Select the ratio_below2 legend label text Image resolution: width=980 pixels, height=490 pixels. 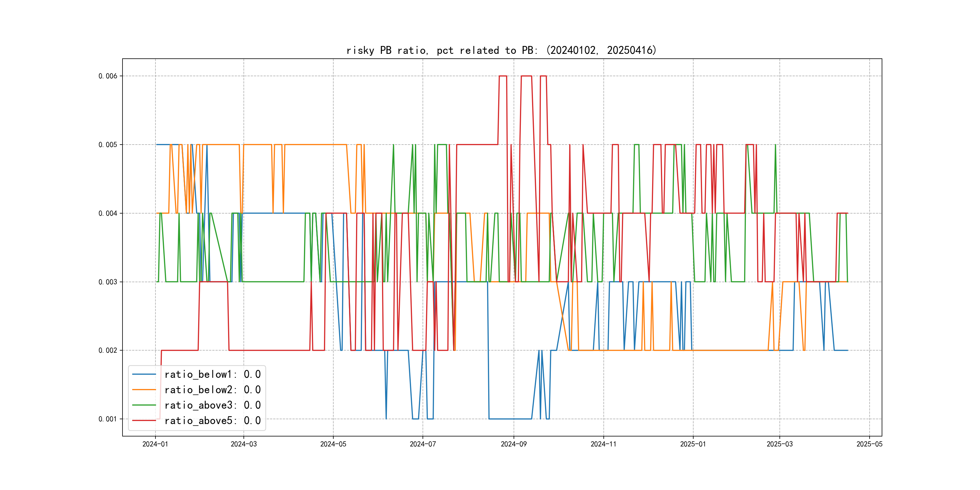(x=212, y=390)
